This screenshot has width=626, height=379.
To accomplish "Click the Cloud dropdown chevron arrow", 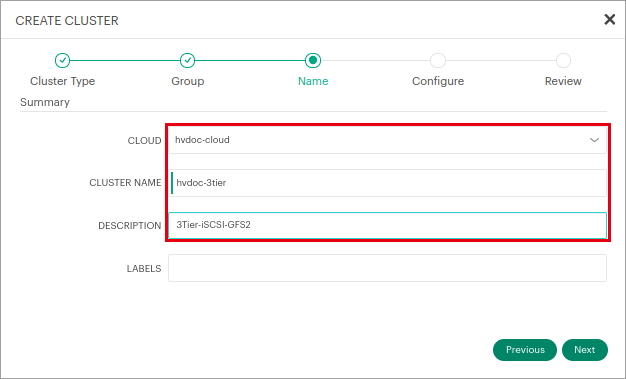I will (594, 140).
